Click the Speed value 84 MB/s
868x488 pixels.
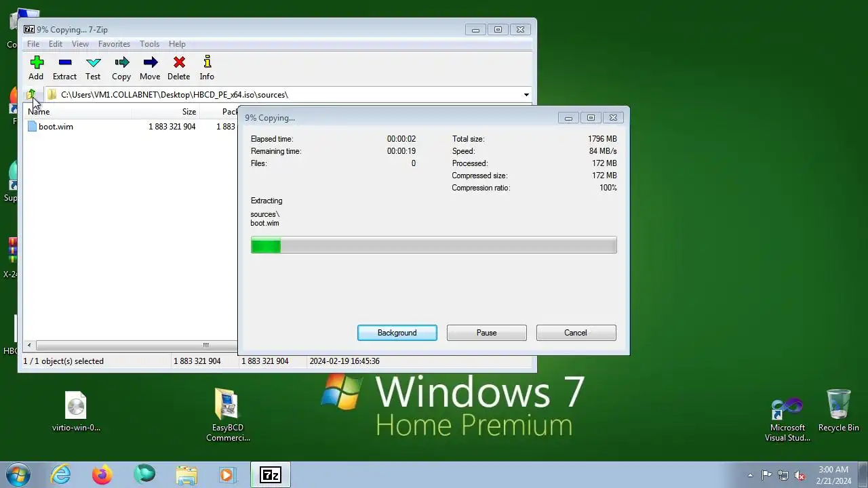point(603,151)
